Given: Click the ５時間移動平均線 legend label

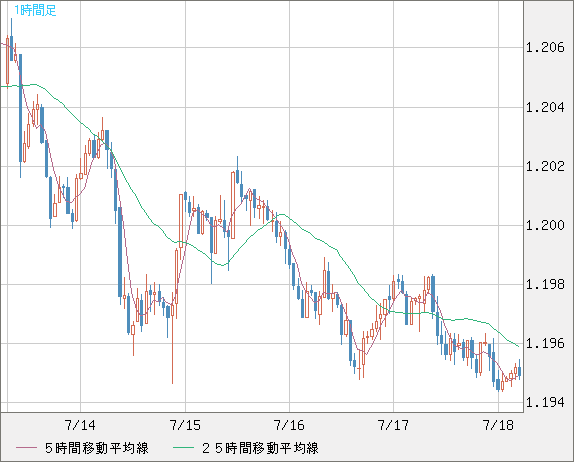Looking at the screenshot, I should [97, 448].
